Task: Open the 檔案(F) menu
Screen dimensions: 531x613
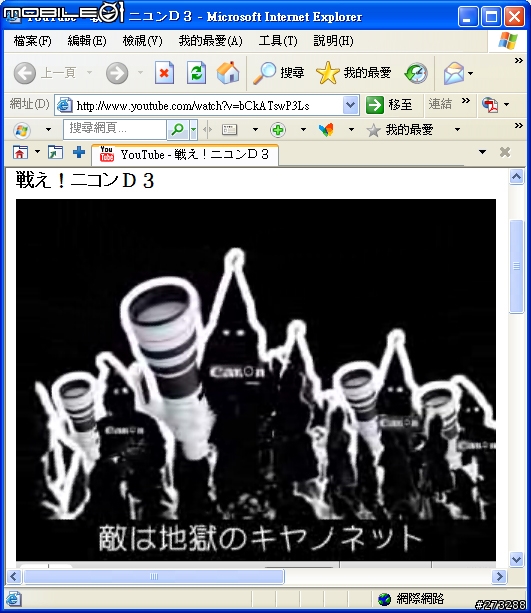Action: (x=32, y=41)
